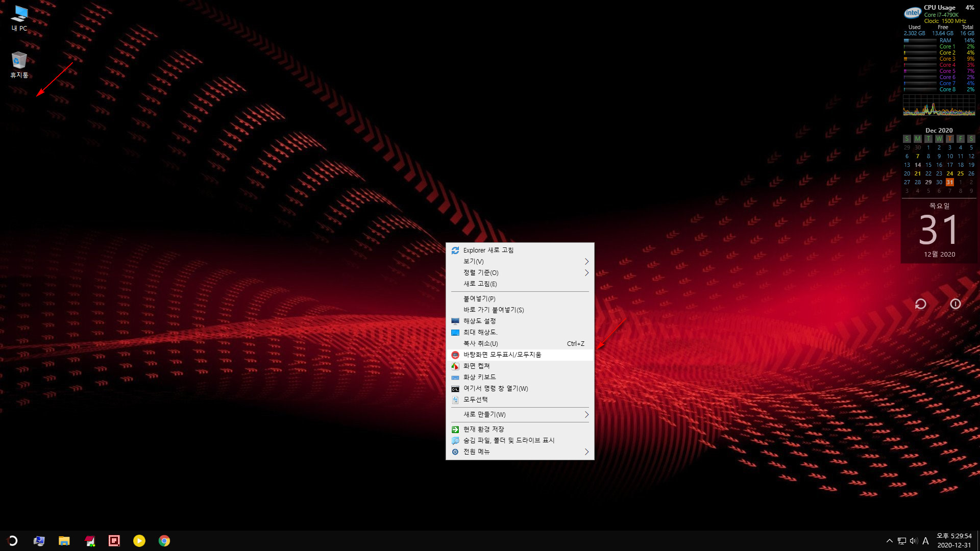The image size is (980, 551).
Task: Click the desktop power shutdown icon
Action: click(x=955, y=304)
